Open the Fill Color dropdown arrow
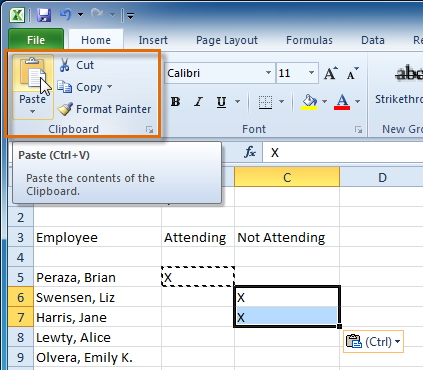423x370 pixels. click(324, 101)
